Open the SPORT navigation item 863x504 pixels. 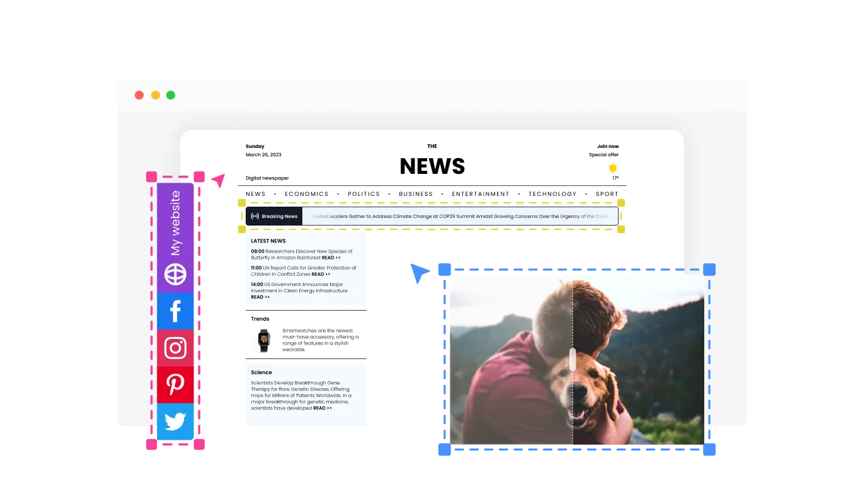click(607, 194)
